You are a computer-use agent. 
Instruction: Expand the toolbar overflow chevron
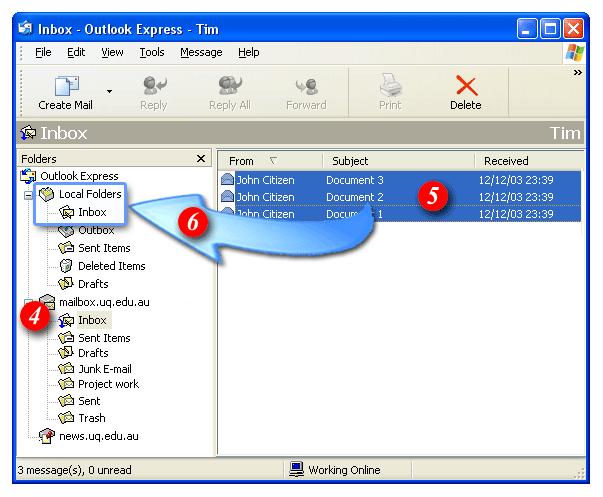coord(577,72)
